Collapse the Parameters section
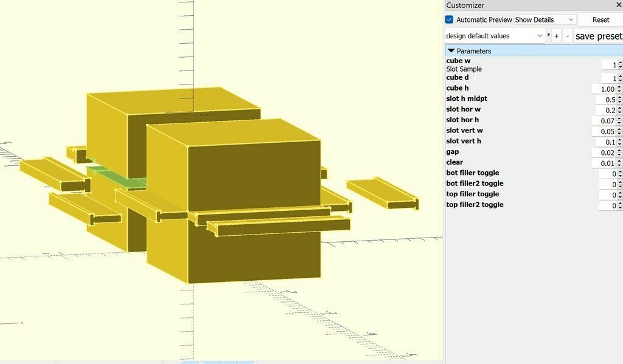Screen dimensions: 623x364 point(453,51)
